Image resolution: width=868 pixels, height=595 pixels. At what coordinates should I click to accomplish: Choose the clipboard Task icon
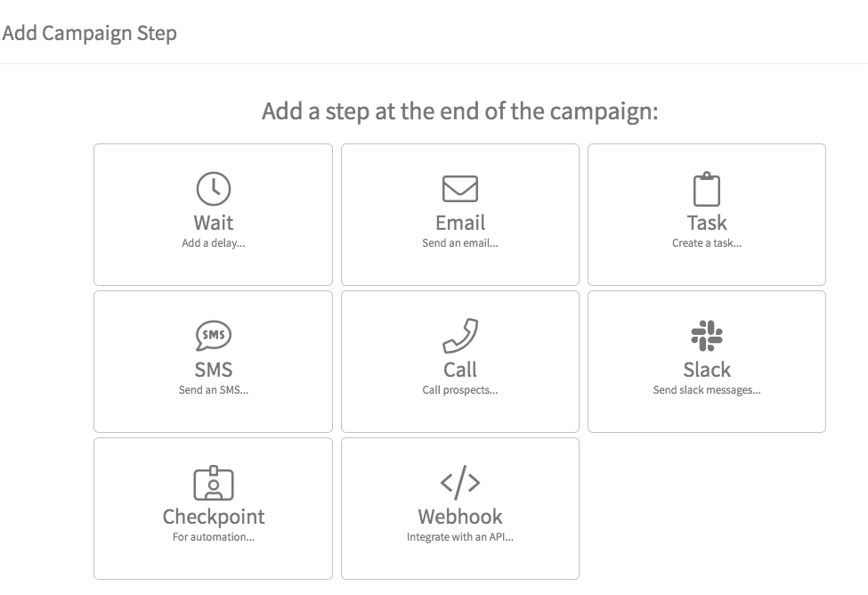706,189
